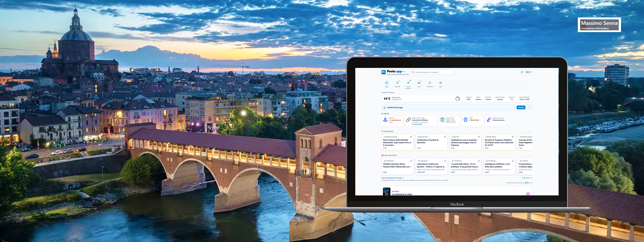Open the Cultura e turismo tab
Screen dimensions: 644x242
point(408,85)
